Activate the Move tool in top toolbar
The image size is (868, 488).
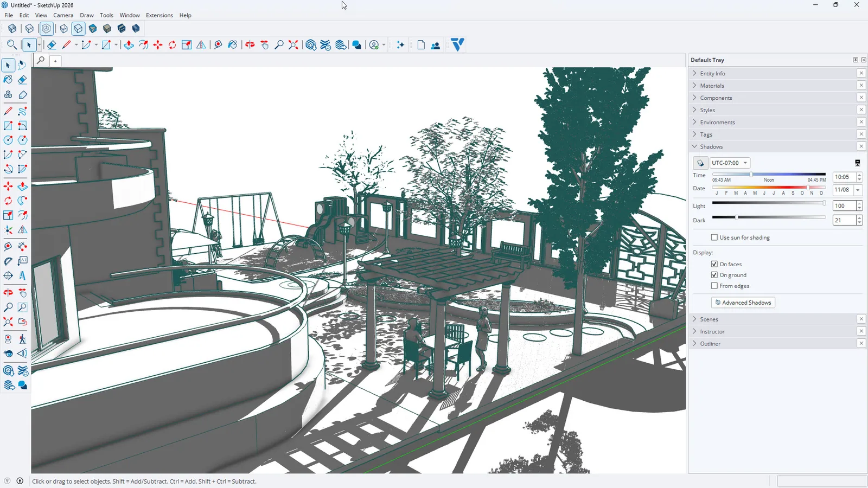tap(158, 45)
